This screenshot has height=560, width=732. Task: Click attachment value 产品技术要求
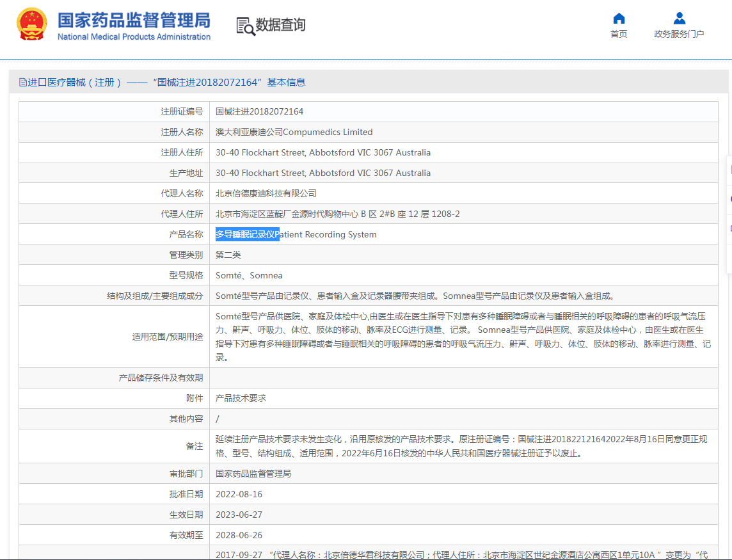click(x=241, y=398)
